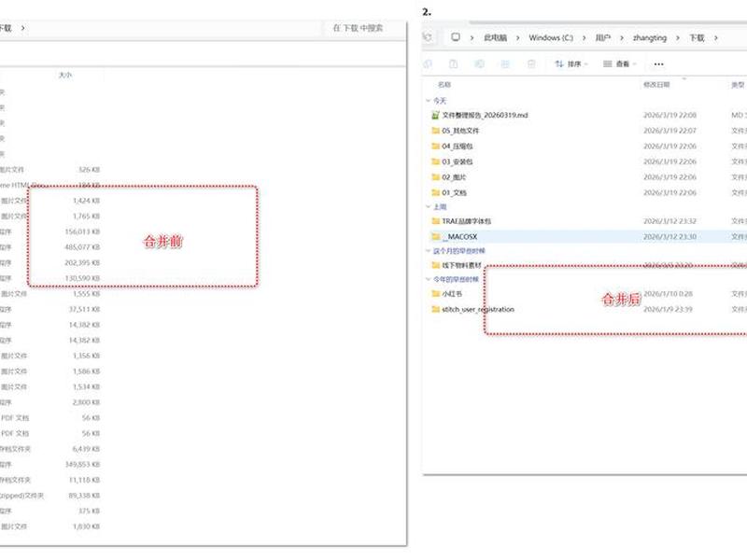Select folder name 03_安装包
Viewport: 747px width, 560px height.
(458, 161)
